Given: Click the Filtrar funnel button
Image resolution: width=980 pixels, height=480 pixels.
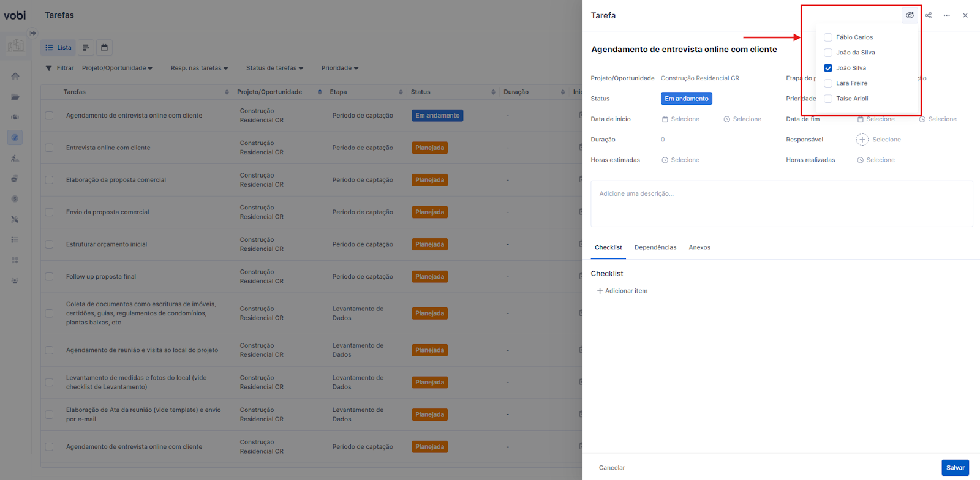Looking at the screenshot, I should click(x=59, y=68).
